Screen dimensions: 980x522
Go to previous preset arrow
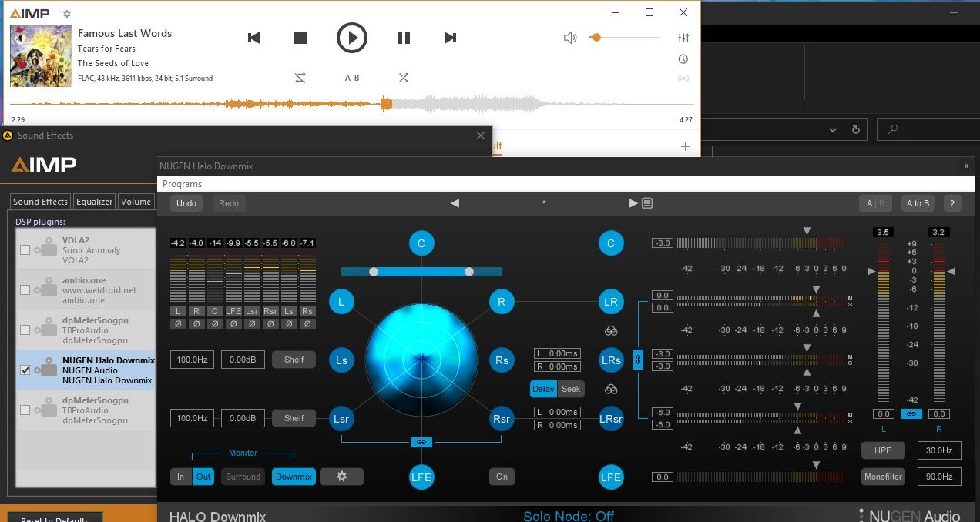click(455, 203)
